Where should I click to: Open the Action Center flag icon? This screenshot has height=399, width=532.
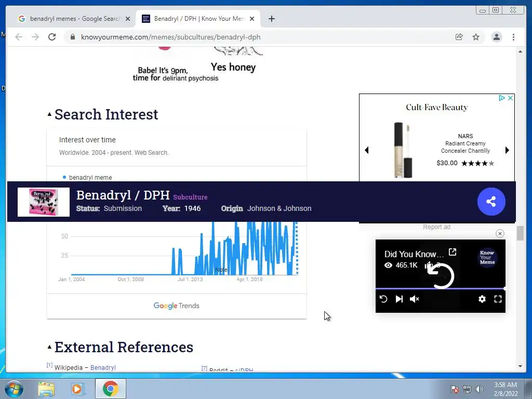pyautogui.click(x=454, y=389)
